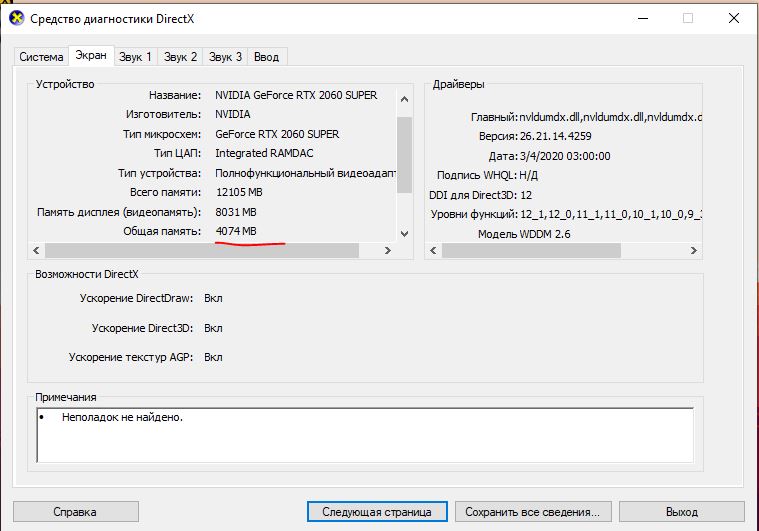Viewport: 759px width, 531px height.
Task: Click the 'Ускорение текстур AGP:' label
Action: pos(131,357)
